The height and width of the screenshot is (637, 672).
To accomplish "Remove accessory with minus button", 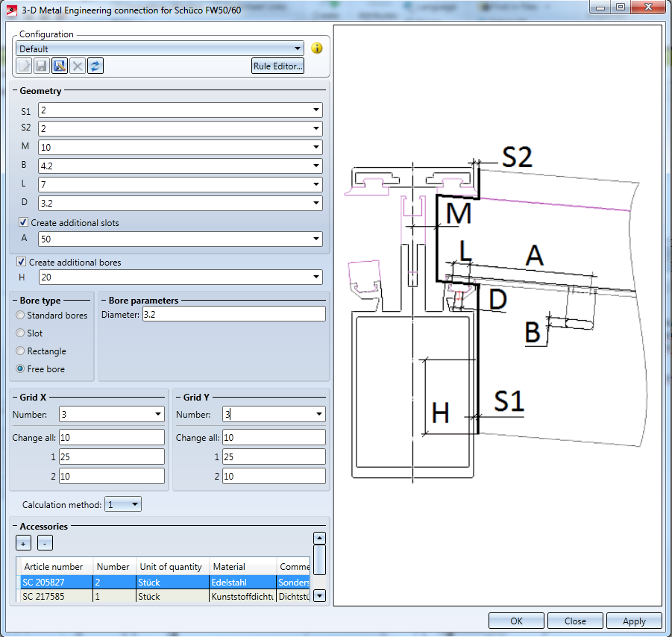I will 45,543.
